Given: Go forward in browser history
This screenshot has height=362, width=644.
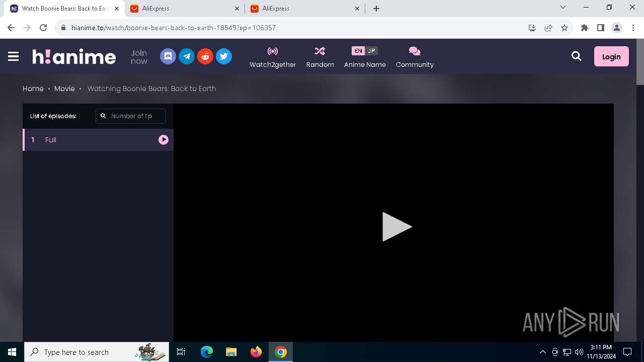Looking at the screenshot, I should coord(27,28).
